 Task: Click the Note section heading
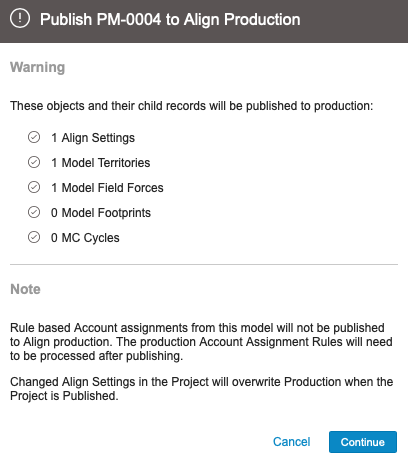click(x=25, y=289)
